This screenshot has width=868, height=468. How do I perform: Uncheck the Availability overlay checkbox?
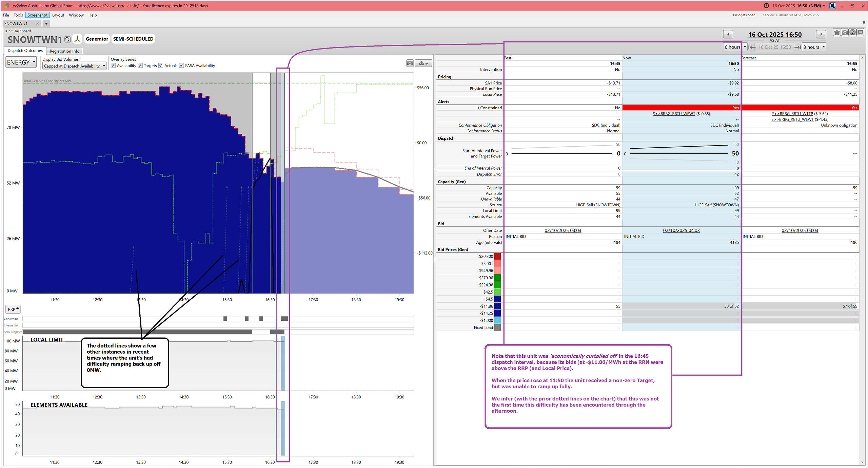point(113,65)
